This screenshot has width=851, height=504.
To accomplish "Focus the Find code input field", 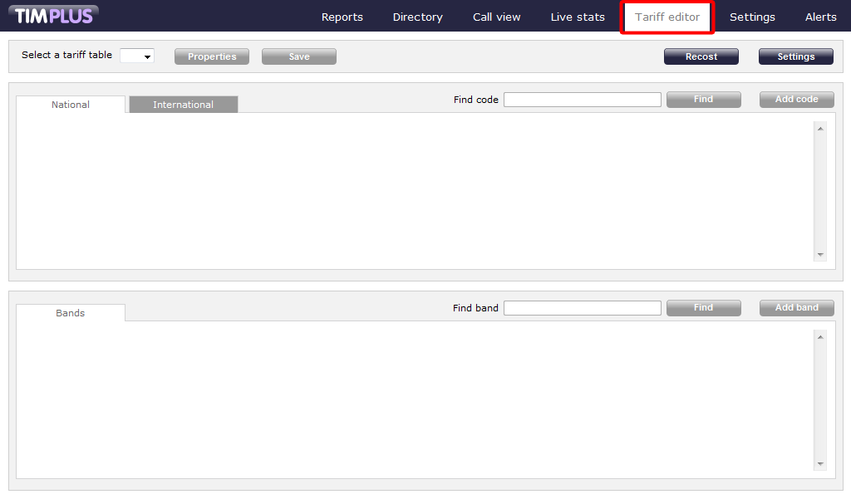I will (583, 100).
